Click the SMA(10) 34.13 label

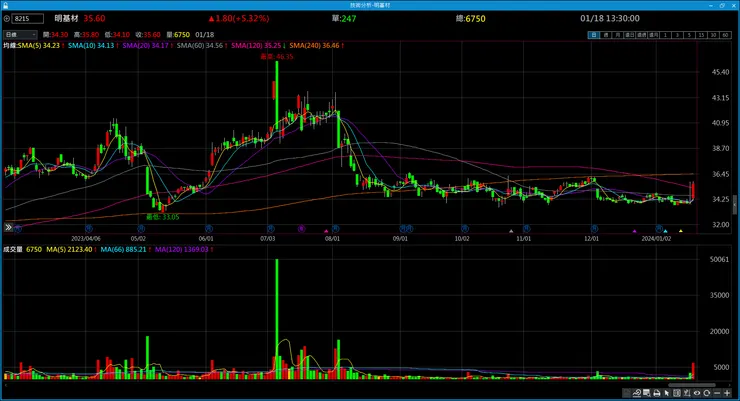pos(93,45)
